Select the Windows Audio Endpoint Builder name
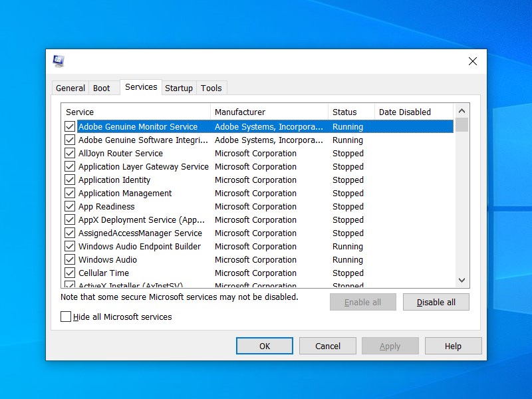 tap(140, 246)
